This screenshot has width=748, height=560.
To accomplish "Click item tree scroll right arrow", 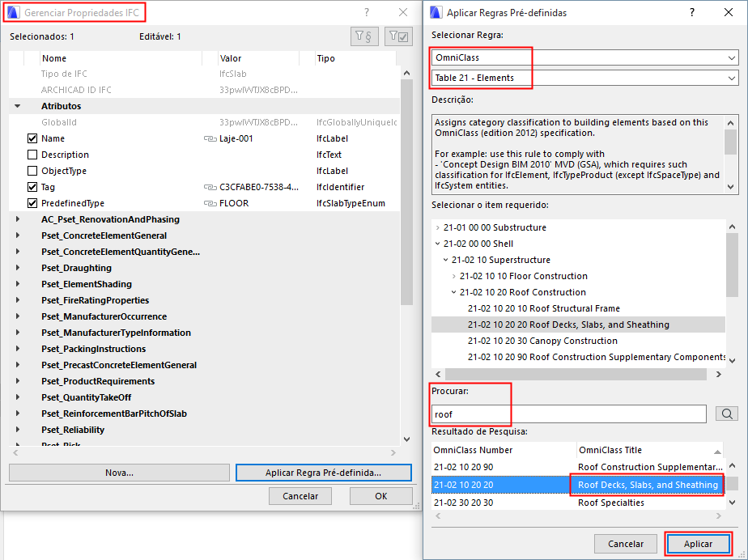I will [718, 375].
